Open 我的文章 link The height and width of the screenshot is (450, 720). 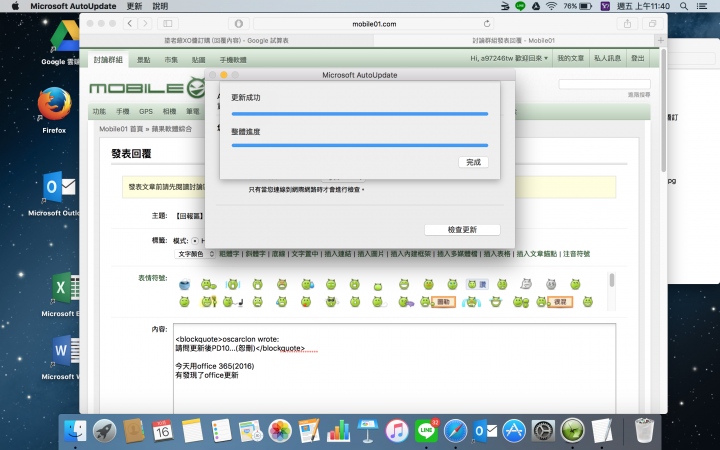coord(570,58)
